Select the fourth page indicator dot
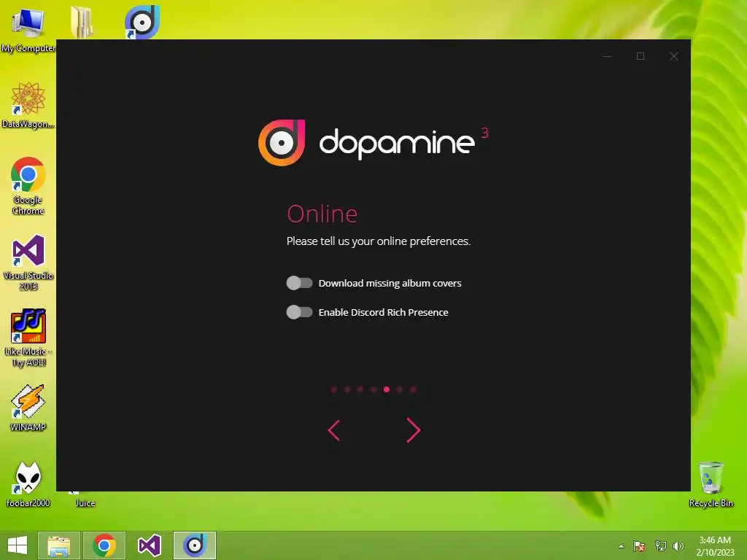Viewport: 747px width, 560px height. pos(373,389)
